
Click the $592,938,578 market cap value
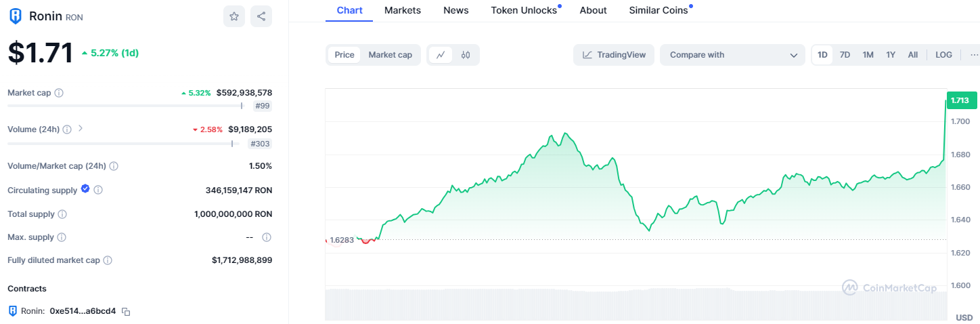244,93
